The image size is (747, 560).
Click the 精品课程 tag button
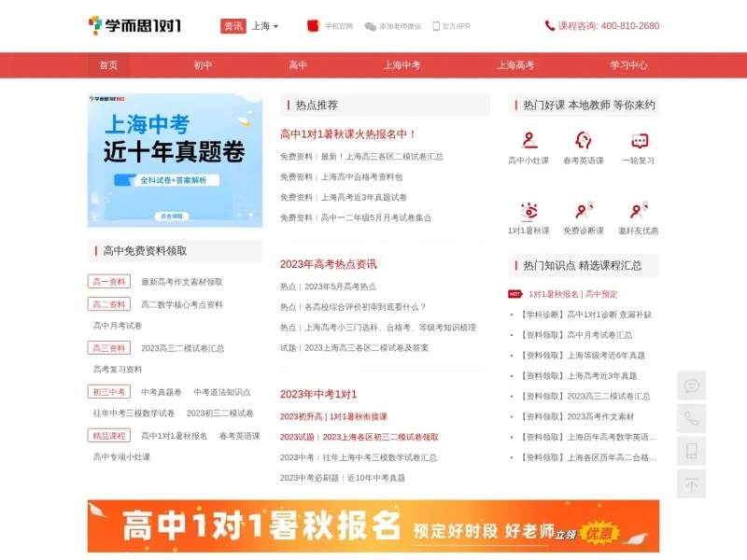(x=109, y=436)
